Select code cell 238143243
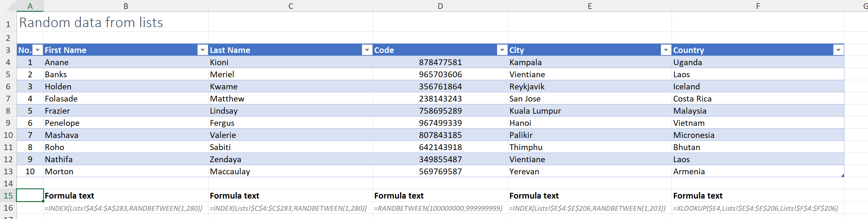This screenshot has width=868, height=219. [x=440, y=99]
